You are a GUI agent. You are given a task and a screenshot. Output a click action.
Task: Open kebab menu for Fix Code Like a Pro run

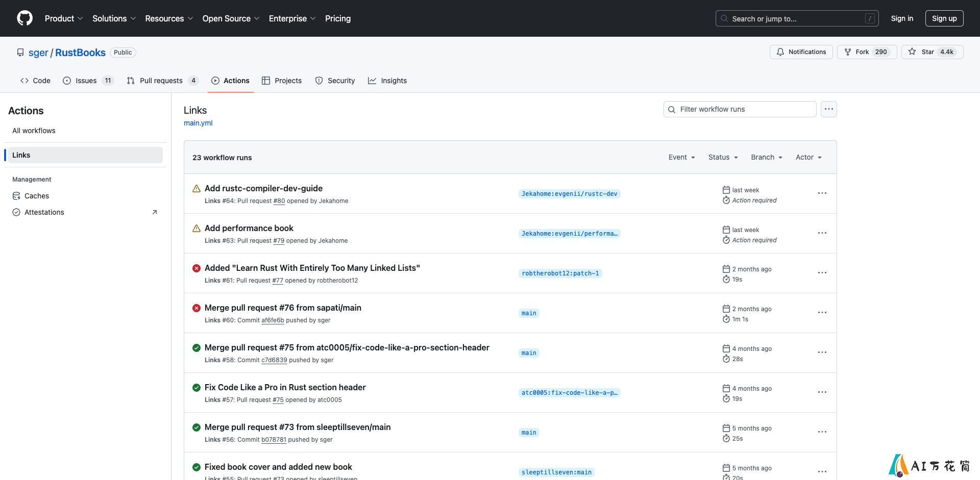click(x=822, y=392)
